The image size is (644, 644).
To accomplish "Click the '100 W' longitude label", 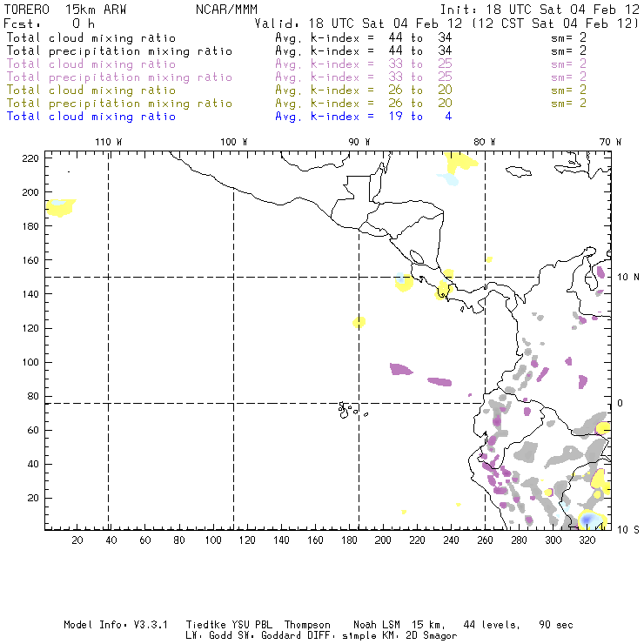I will (x=234, y=142).
